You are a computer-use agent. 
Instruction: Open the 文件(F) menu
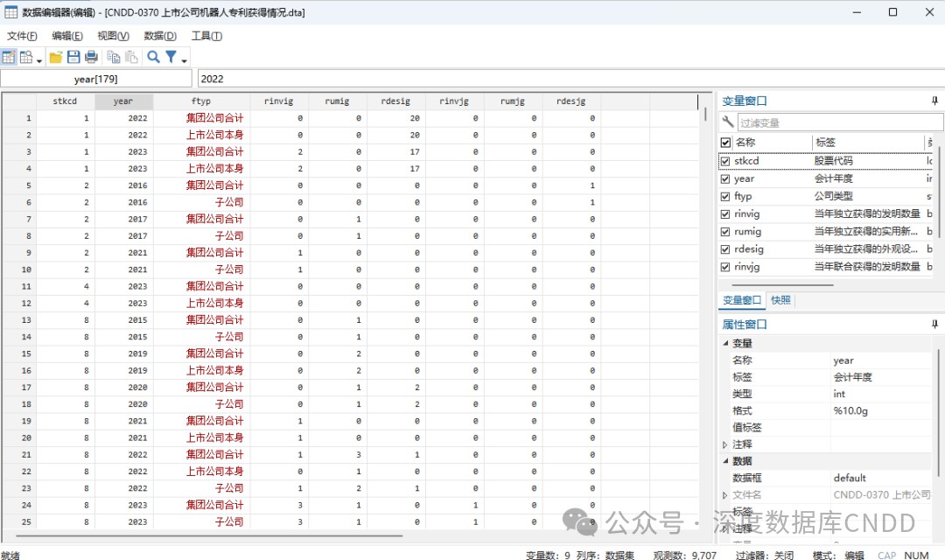[x=22, y=36]
